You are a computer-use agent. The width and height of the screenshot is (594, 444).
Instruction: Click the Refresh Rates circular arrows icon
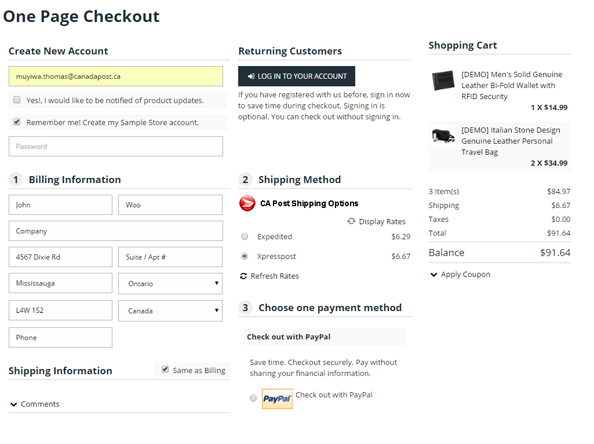click(x=243, y=276)
